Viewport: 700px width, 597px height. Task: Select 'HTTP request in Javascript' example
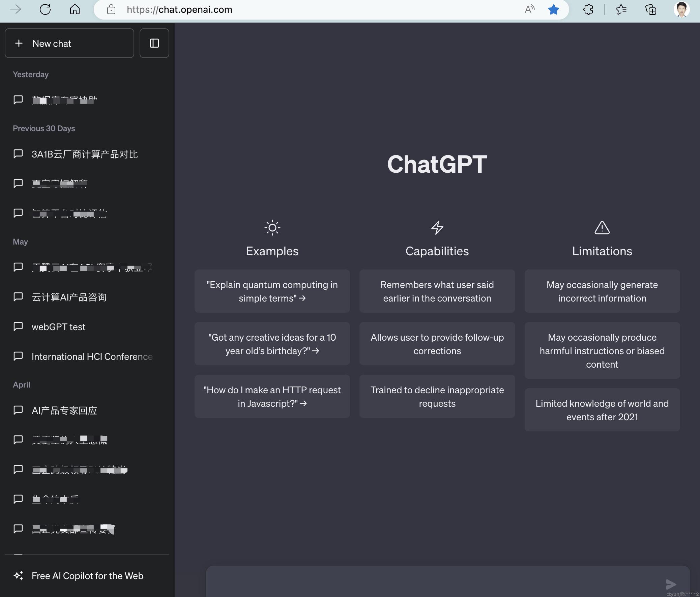point(272,396)
